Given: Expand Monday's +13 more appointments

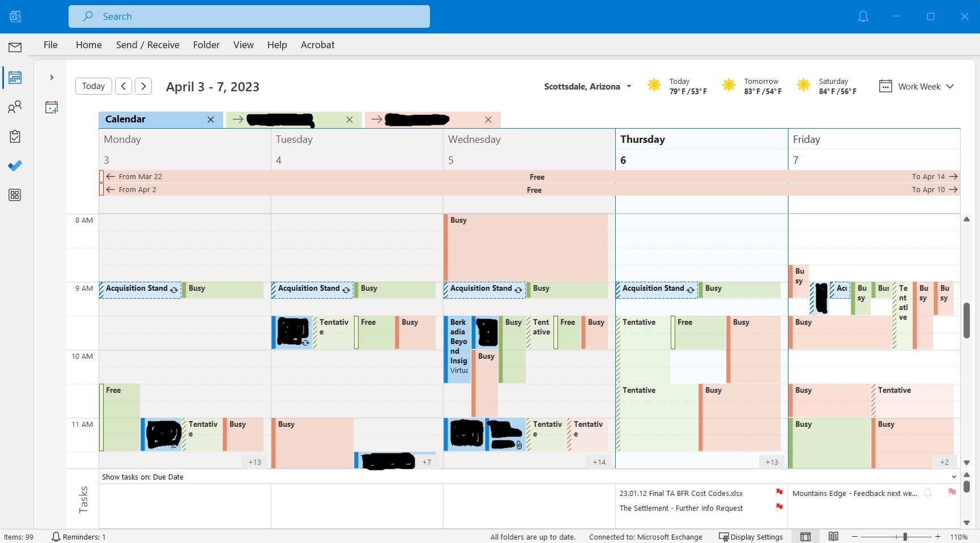Looking at the screenshot, I should click(254, 462).
